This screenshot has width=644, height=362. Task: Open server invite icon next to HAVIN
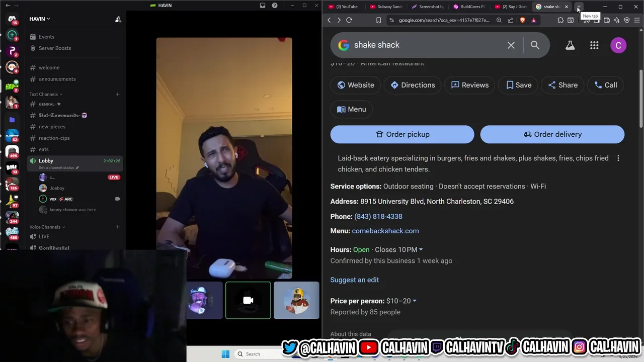[118, 19]
